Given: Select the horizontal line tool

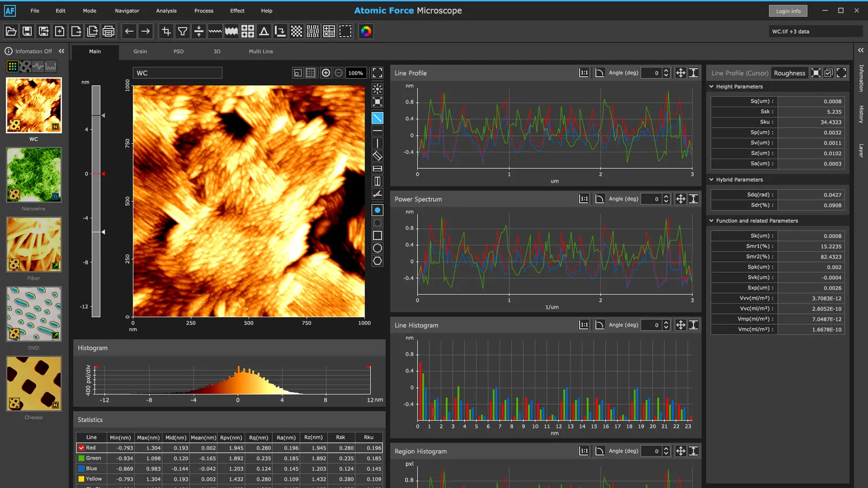Looking at the screenshot, I should click(x=378, y=131).
